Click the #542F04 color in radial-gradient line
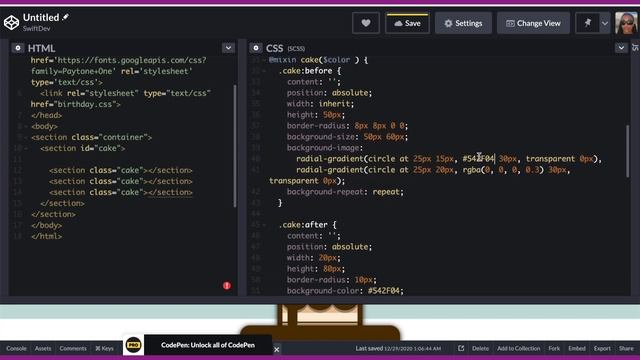The height and width of the screenshot is (360, 640). point(478,159)
